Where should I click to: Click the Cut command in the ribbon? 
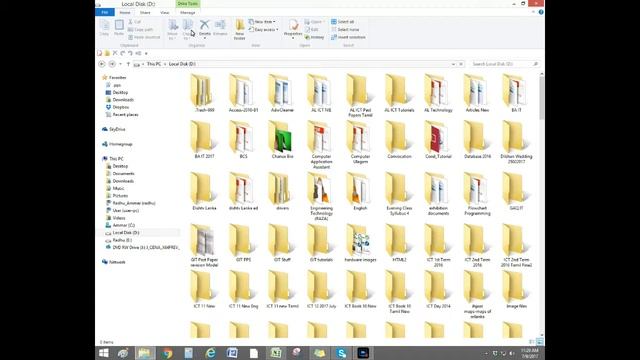pyautogui.click(x=135, y=22)
